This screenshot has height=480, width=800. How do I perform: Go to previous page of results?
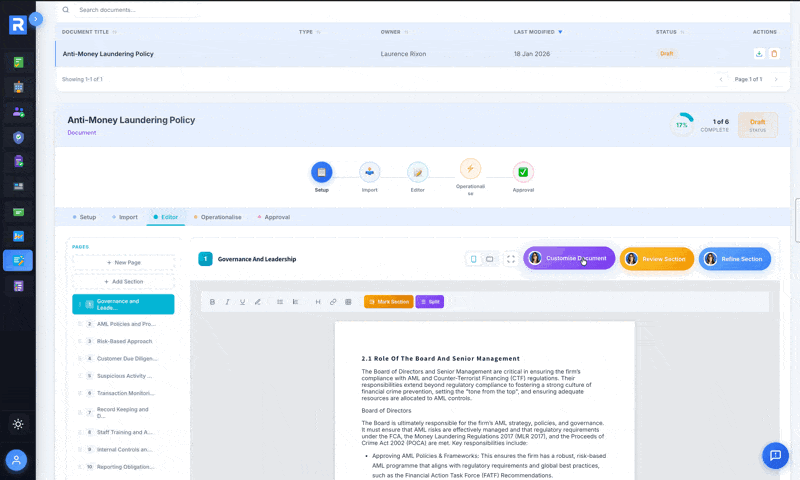tap(721, 79)
